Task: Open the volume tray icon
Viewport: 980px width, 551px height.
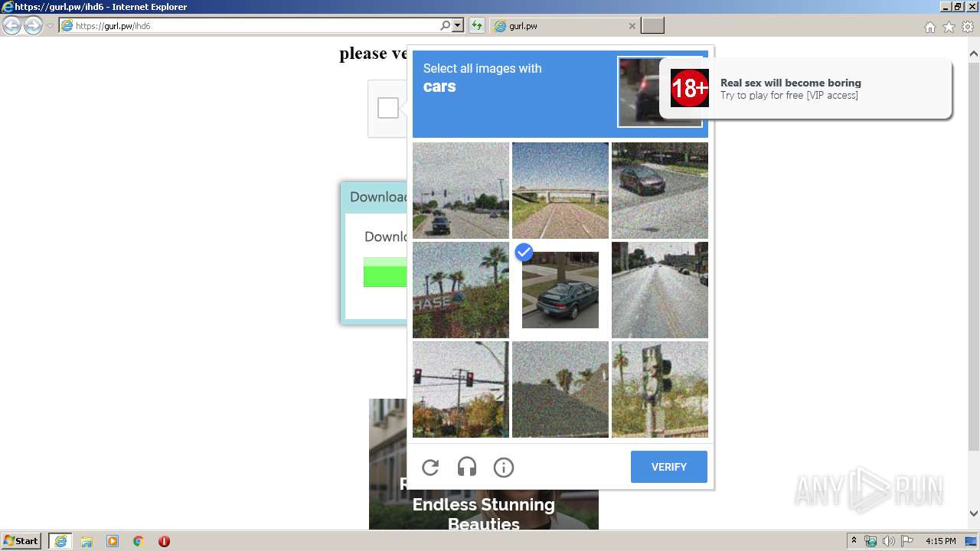Action: (x=889, y=541)
